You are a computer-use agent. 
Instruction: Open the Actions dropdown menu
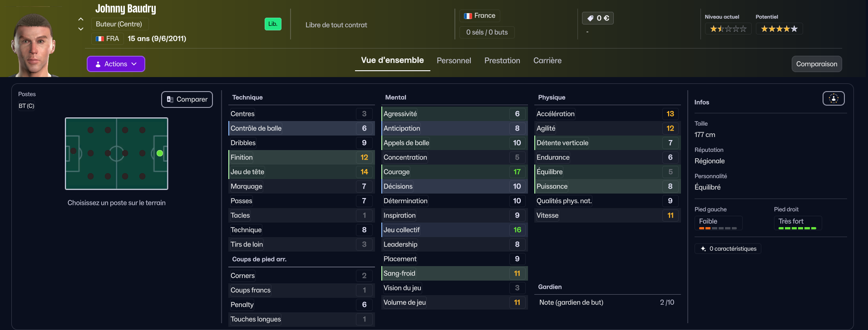(116, 64)
